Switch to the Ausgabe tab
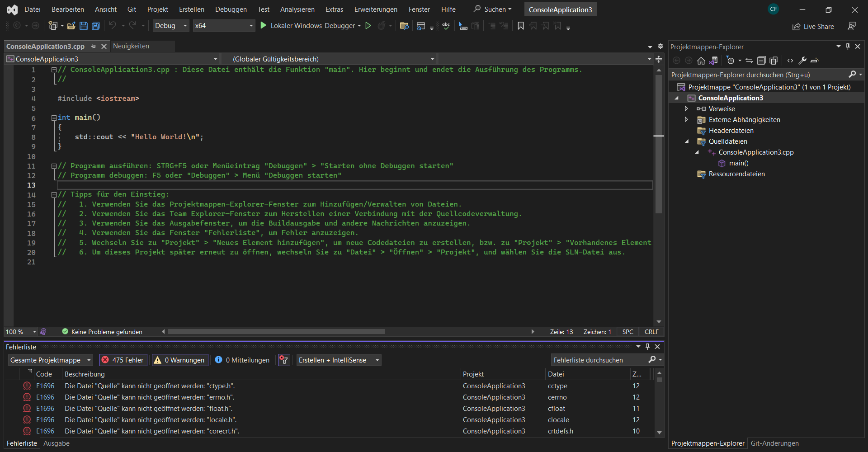The image size is (868, 452). pyautogui.click(x=56, y=443)
